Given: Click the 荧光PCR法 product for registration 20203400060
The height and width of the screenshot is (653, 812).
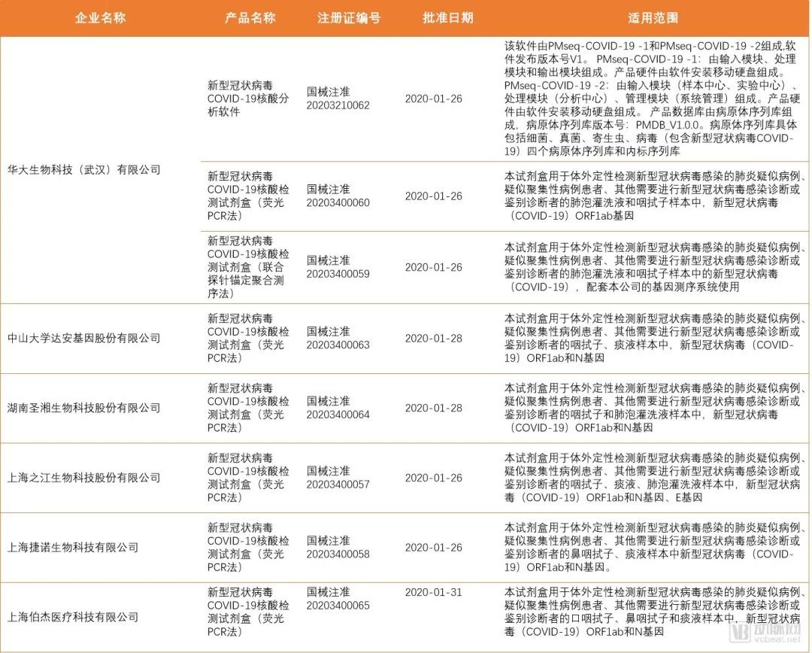Looking at the screenshot, I should [248, 196].
